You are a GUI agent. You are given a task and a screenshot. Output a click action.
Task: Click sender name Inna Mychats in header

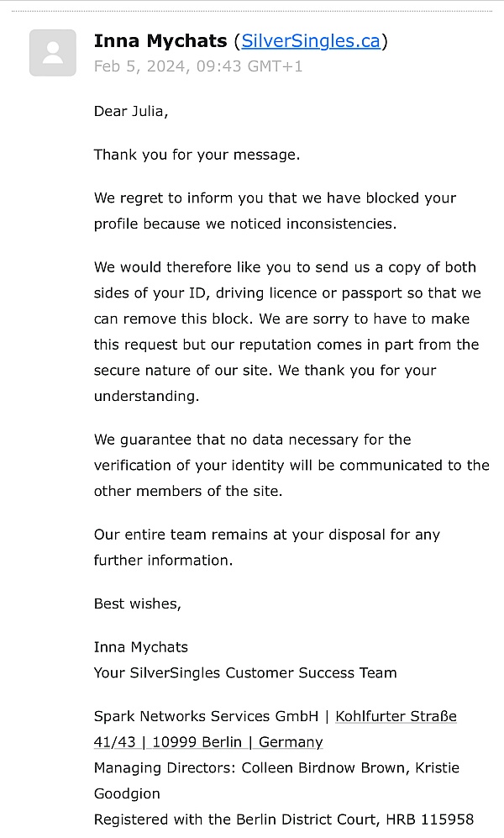pos(160,41)
